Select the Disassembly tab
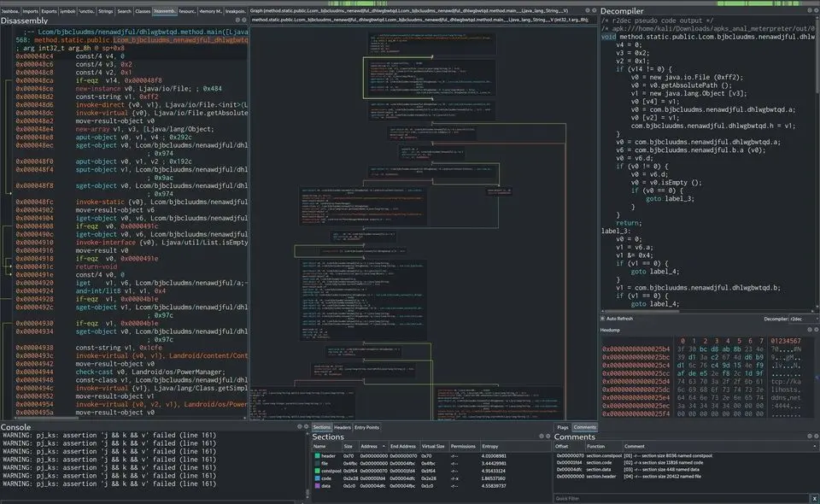The image size is (820, 504). tap(165, 11)
